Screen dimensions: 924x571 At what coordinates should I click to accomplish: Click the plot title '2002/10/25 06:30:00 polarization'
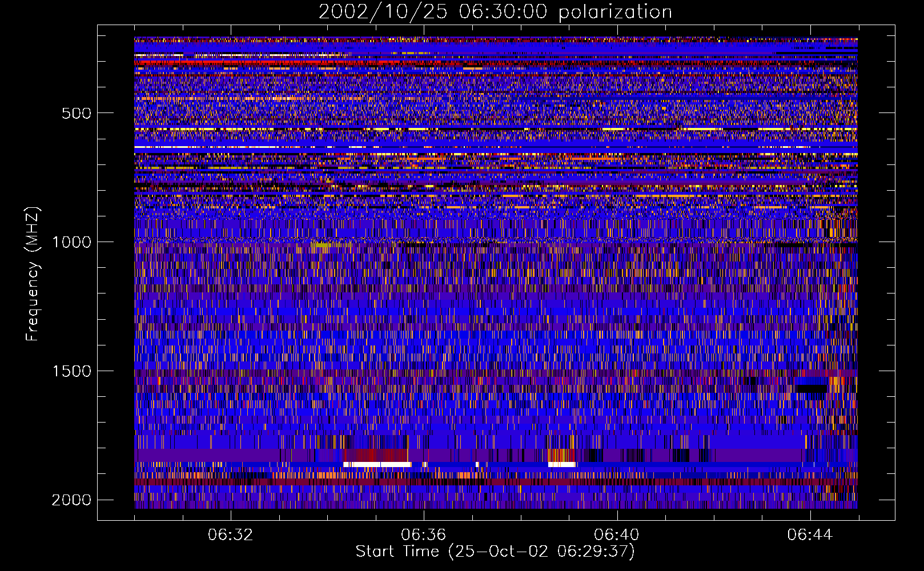pos(495,11)
